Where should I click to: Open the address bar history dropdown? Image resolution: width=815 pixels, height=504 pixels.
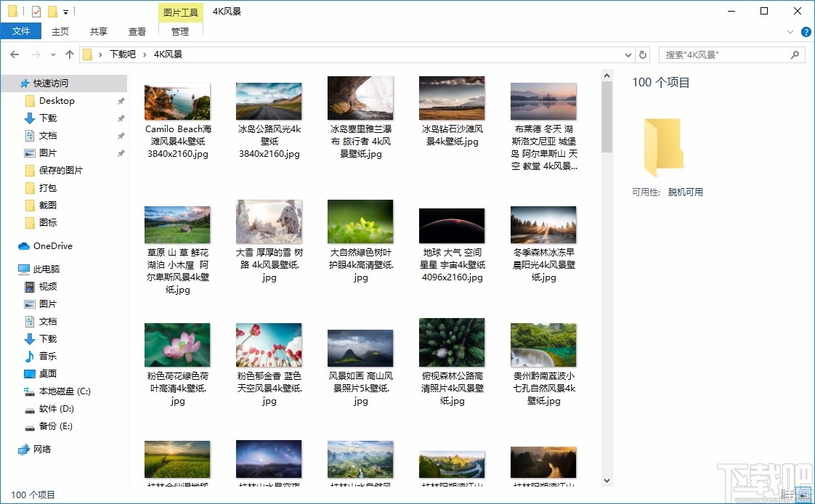[x=628, y=54]
